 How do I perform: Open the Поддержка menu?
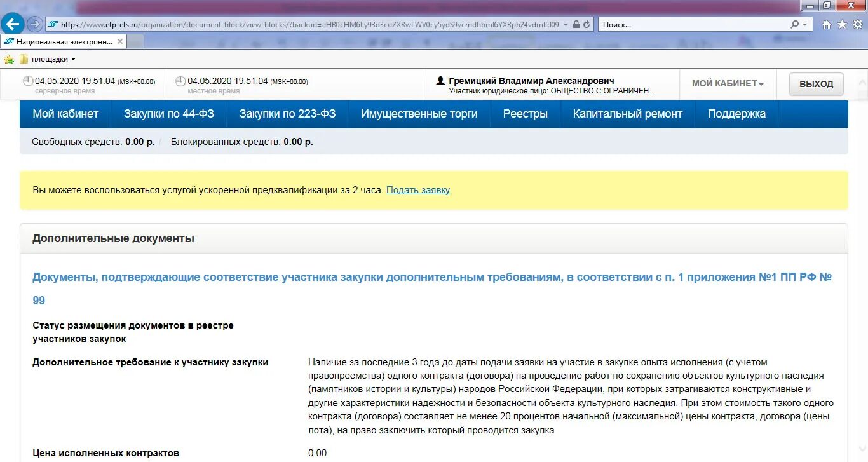point(736,114)
